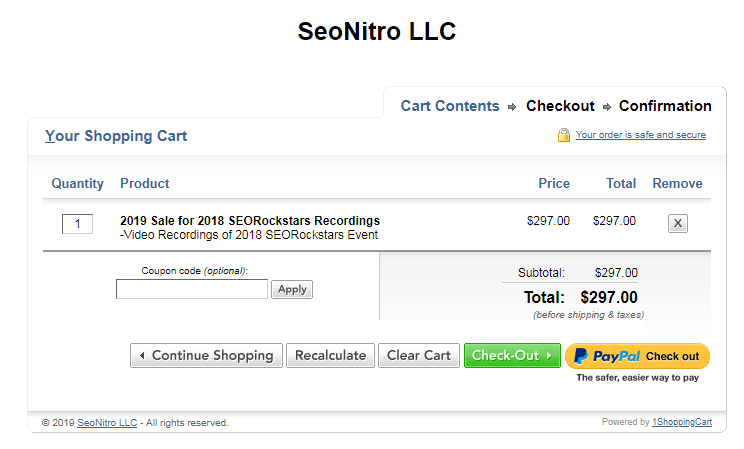Image resolution: width=744 pixels, height=449 pixels.
Task: Click the PayPal Check out button
Action: (637, 356)
